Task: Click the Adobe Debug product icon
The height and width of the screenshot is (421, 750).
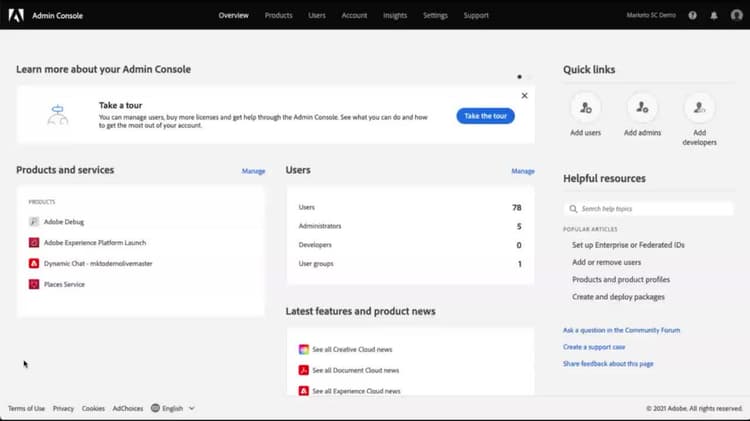Action: pyautogui.click(x=34, y=222)
